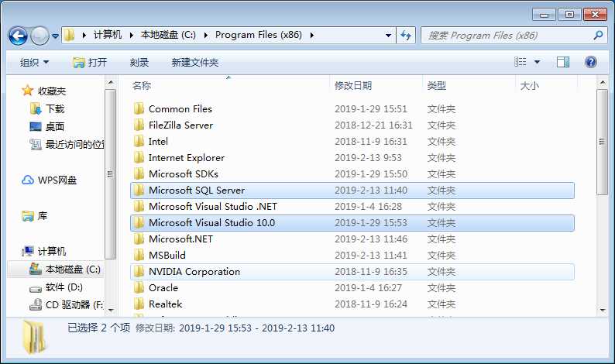
Task: Open 下载 in navigation pane
Action: tap(47, 108)
